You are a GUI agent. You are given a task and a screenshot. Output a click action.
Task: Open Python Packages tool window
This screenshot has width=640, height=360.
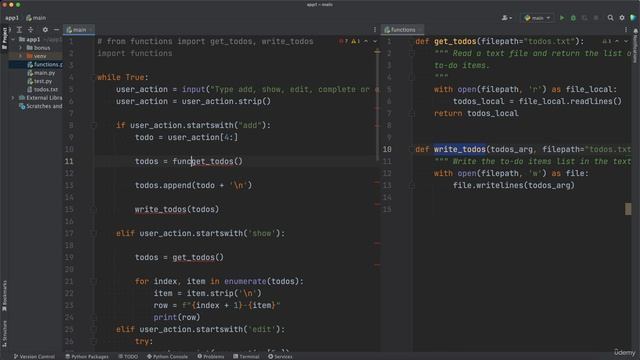tap(87, 357)
